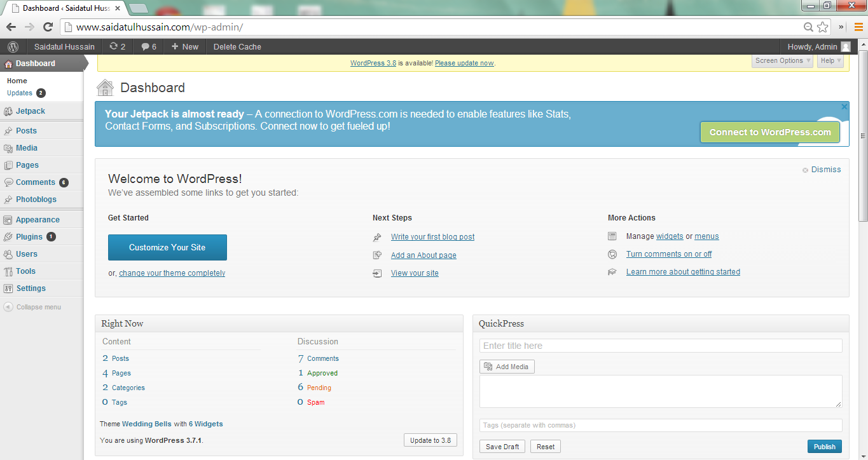Focus the Tags input in QuickPress
The height and width of the screenshot is (460, 868).
click(661, 425)
